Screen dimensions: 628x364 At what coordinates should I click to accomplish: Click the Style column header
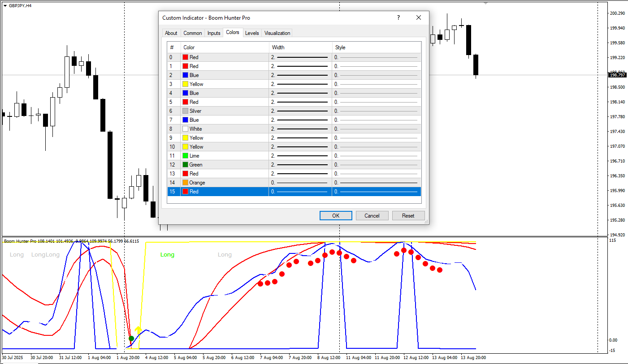[x=377, y=47]
